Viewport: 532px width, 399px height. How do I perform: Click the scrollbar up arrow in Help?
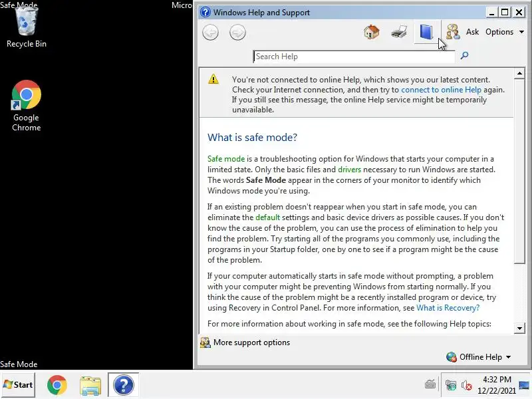[x=519, y=73]
